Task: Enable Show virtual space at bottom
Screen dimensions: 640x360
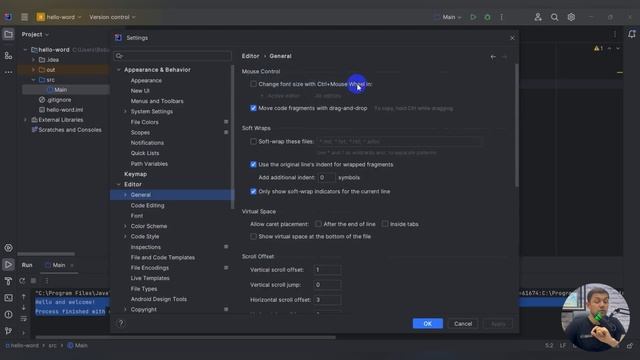Action: (253, 236)
